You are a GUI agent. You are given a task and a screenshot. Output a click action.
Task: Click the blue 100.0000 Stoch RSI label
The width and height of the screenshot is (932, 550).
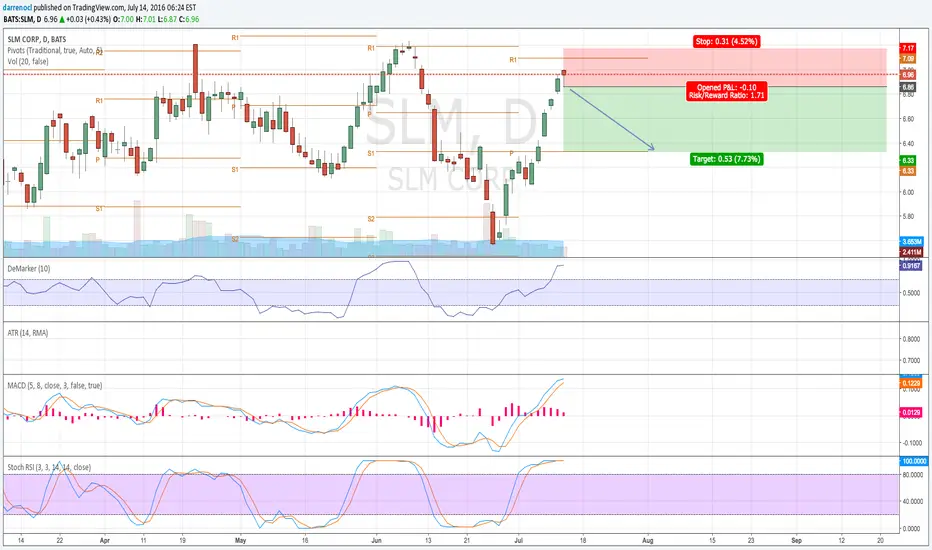(914, 461)
